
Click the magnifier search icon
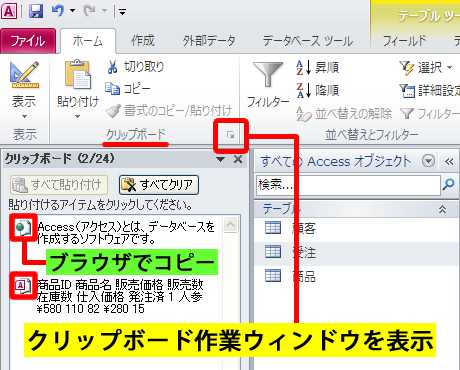[449, 184]
